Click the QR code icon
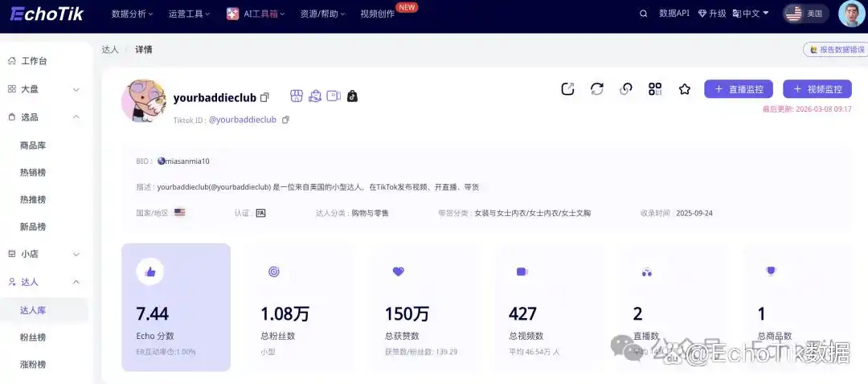Viewport: 868px width, 384px height. pyautogui.click(x=655, y=89)
